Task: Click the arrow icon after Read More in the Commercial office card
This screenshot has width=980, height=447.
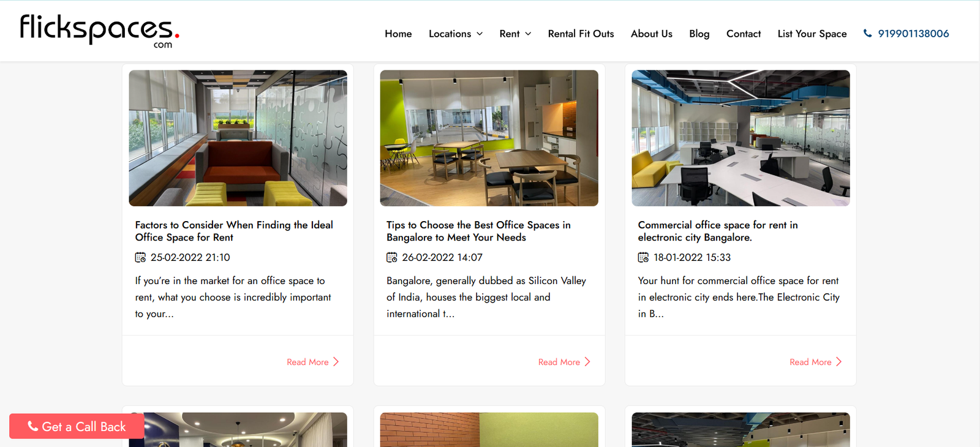Action: click(x=839, y=362)
